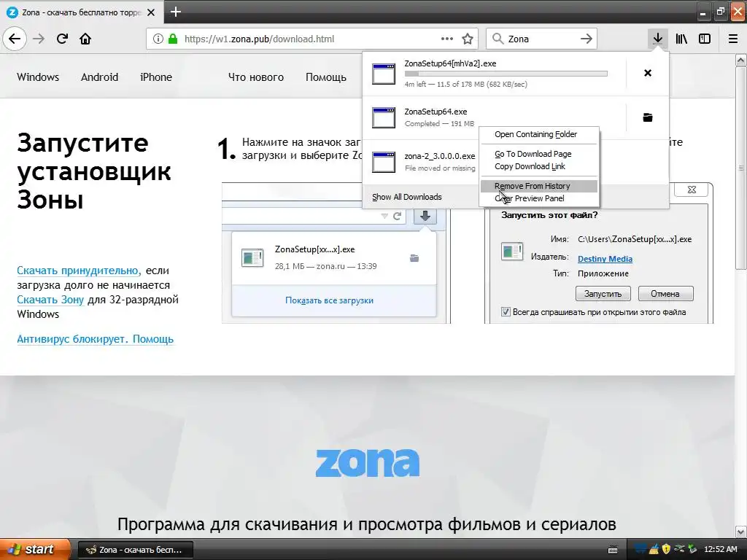Image resolution: width=747 pixels, height=560 pixels.
Task: Open the Помощь navigation link
Action: 326,77
